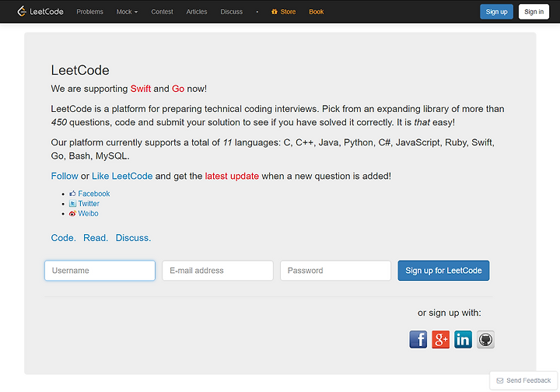Click the red 'Go' text
560x392 pixels.
coord(178,89)
